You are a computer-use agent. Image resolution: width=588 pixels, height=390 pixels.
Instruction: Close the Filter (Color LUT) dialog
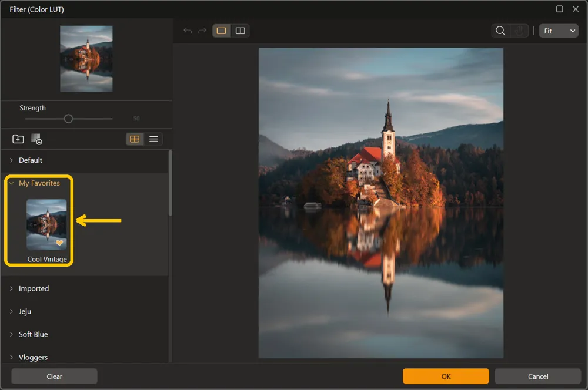(x=576, y=9)
